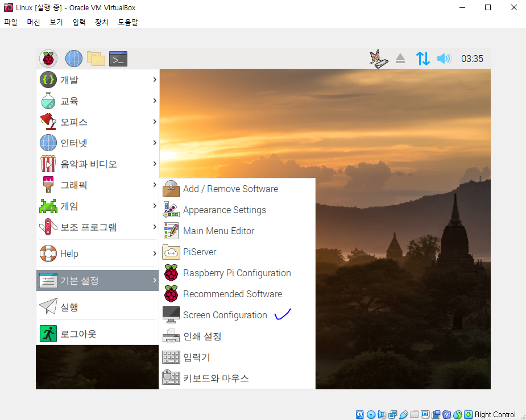
Task: Open the 그래픽 menu category
Action: tap(97, 185)
